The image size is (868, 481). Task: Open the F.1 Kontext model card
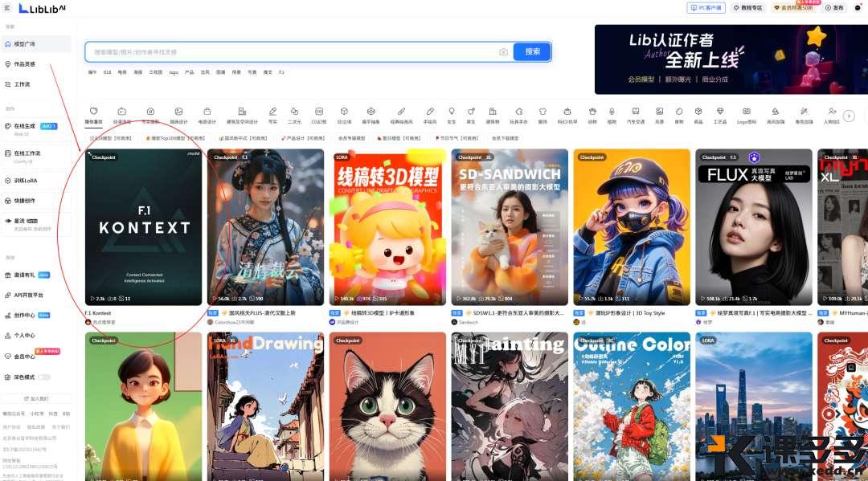click(143, 226)
